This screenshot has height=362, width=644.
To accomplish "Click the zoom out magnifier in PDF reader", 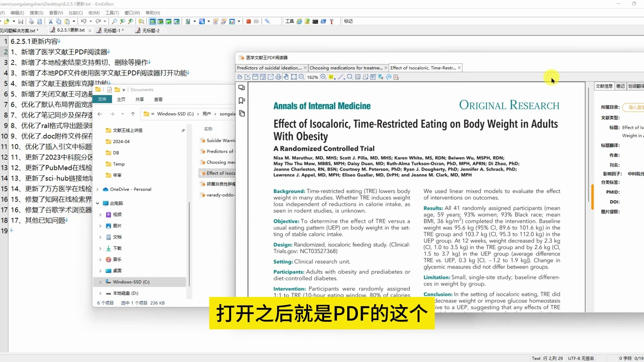I will coord(302,77).
